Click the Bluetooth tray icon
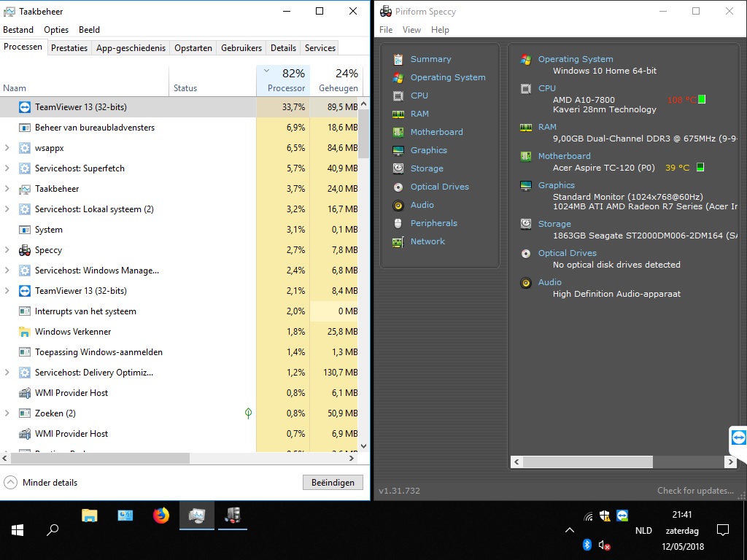The width and height of the screenshot is (747, 560). coord(587,544)
